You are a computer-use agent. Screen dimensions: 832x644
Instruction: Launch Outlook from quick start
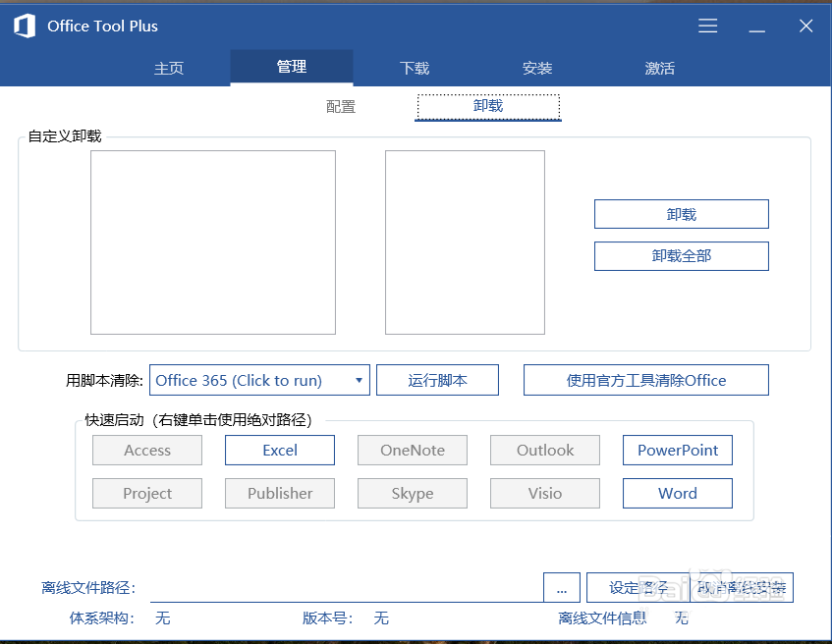click(x=545, y=451)
